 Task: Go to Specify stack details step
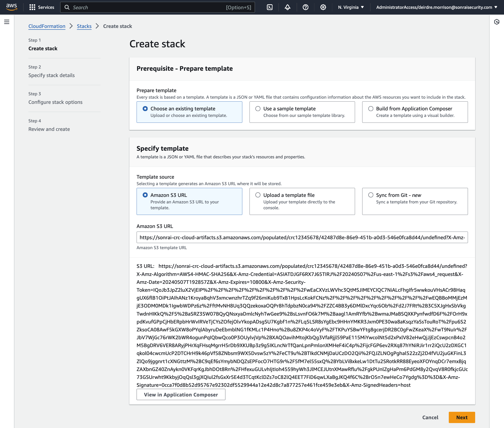coord(51,75)
